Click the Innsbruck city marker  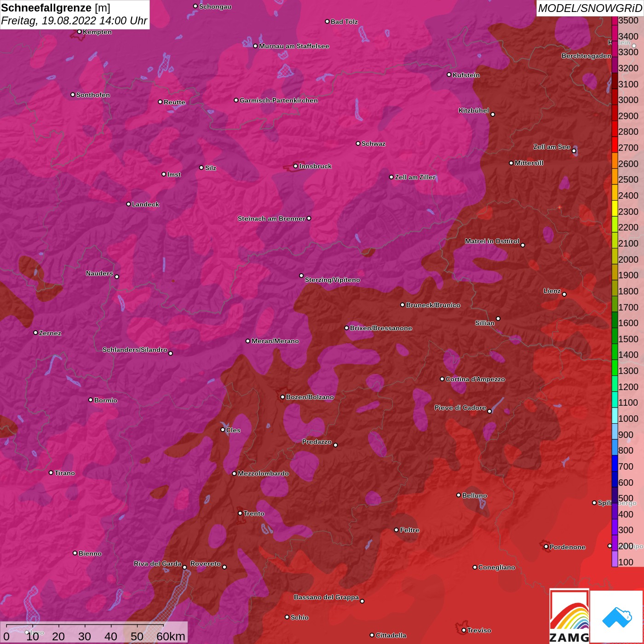[x=295, y=166]
